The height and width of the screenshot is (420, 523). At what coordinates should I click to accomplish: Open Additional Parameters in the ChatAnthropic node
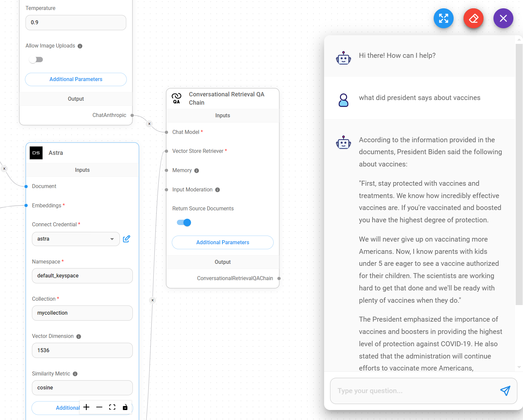click(x=76, y=79)
